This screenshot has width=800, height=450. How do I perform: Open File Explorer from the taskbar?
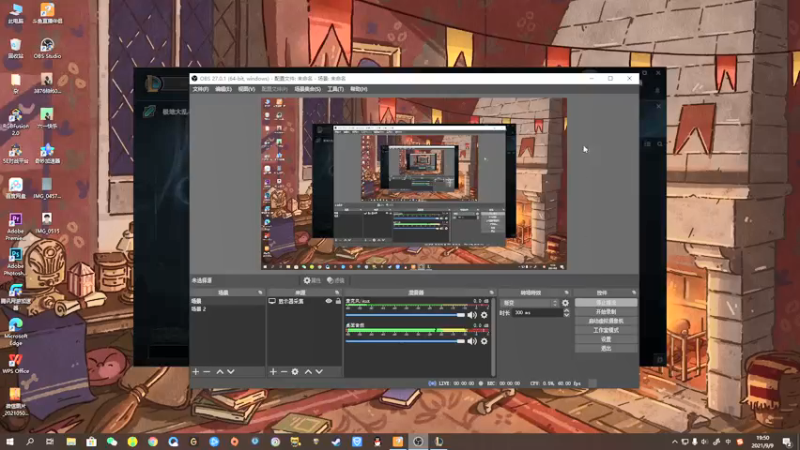pyautogui.click(x=71, y=442)
